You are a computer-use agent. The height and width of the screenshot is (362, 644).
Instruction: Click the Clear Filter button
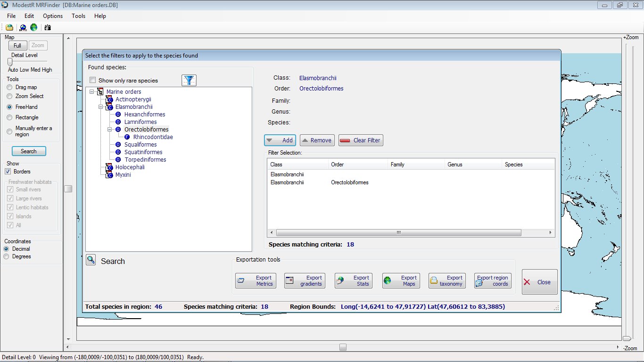pos(361,140)
